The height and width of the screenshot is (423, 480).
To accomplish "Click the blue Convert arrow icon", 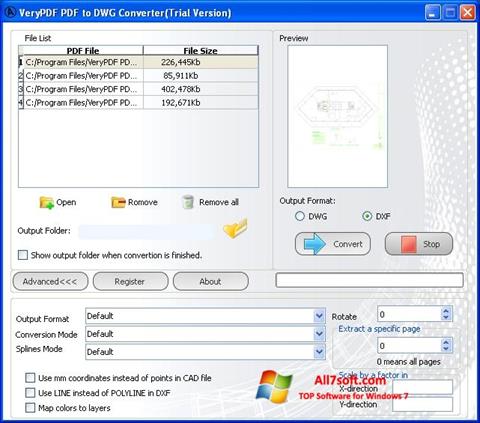I will (x=315, y=244).
